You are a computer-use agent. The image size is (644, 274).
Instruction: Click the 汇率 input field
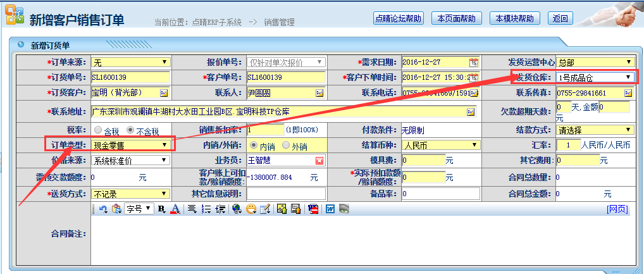tap(569, 145)
